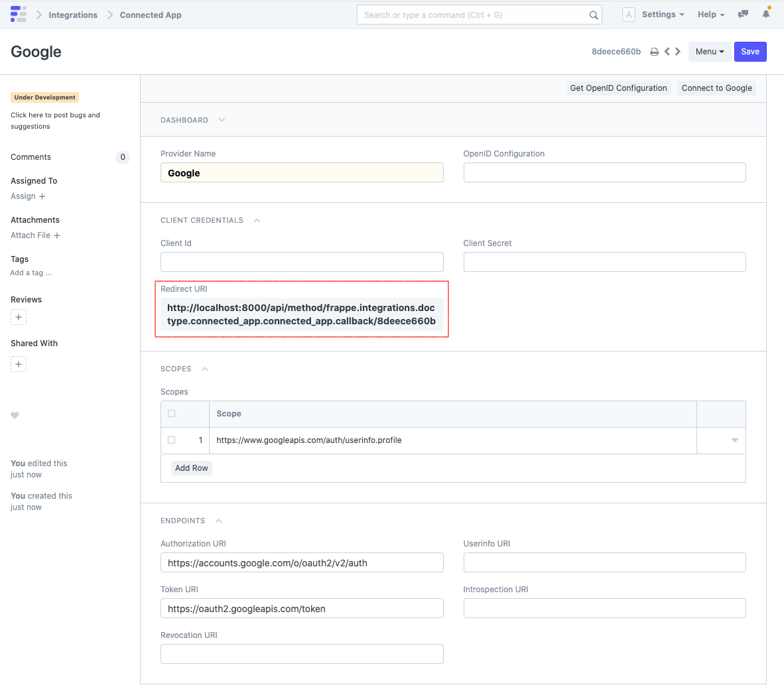Click the Client Id input field

(302, 262)
